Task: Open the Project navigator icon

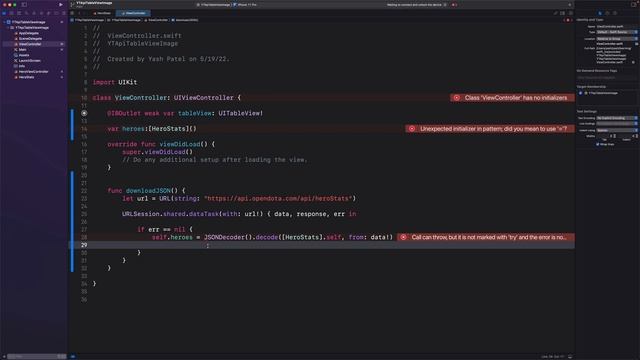Action: click(4, 13)
